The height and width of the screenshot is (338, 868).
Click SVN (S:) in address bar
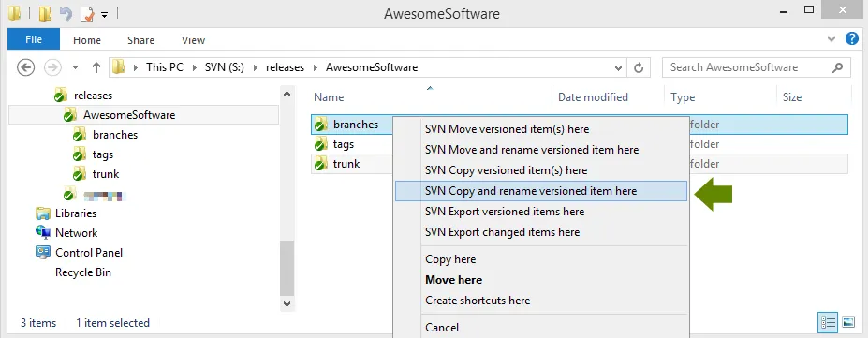click(224, 67)
